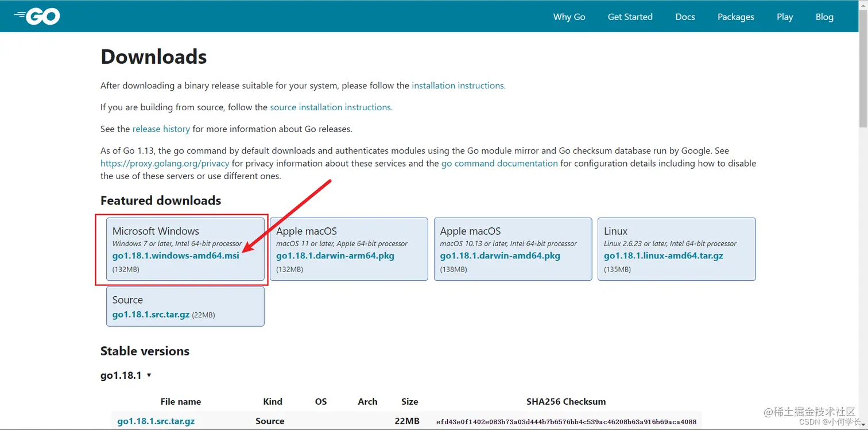Click the SHA256 Checksum column header
This screenshot has height=430, width=868.
[x=566, y=401]
